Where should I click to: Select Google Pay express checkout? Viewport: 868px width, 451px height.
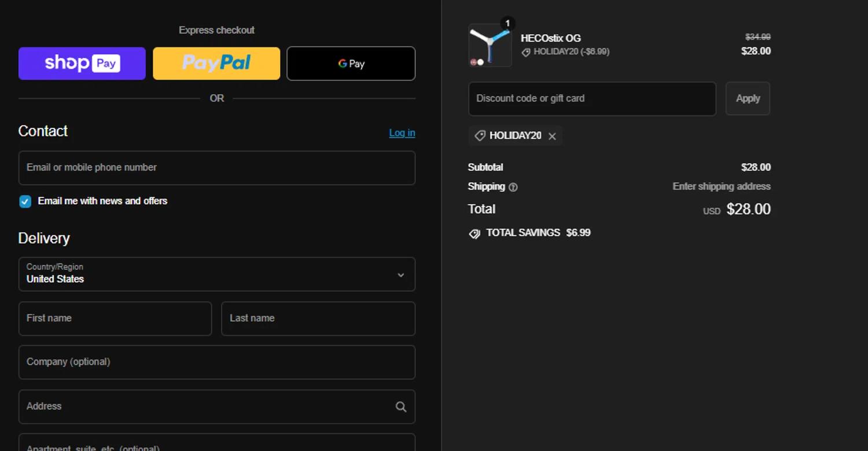pos(351,64)
